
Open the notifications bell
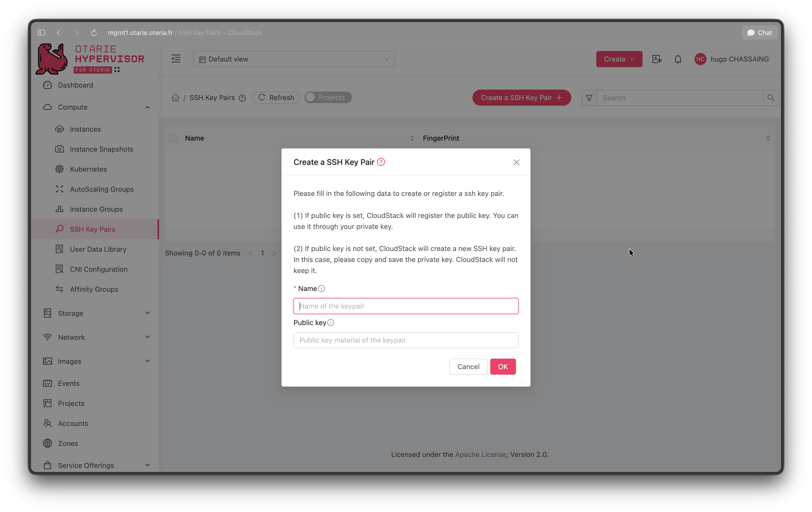678,59
